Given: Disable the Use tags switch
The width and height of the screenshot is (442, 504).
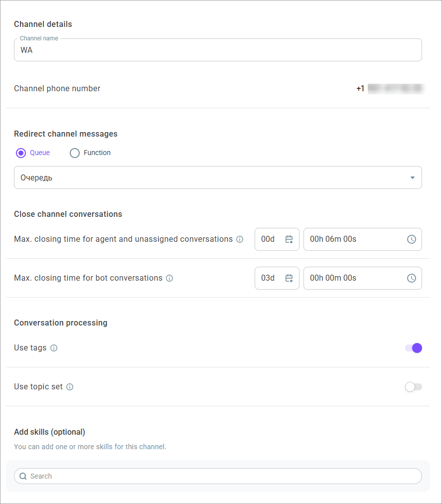Looking at the screenshot, I should (413, 348).
